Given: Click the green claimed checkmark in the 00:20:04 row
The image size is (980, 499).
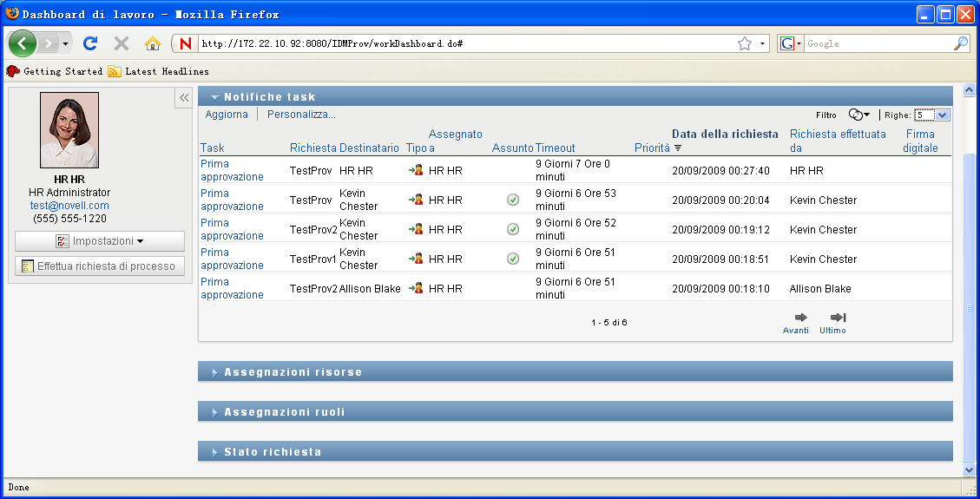Looking at the screenshot, I should [x=512, y=200].
